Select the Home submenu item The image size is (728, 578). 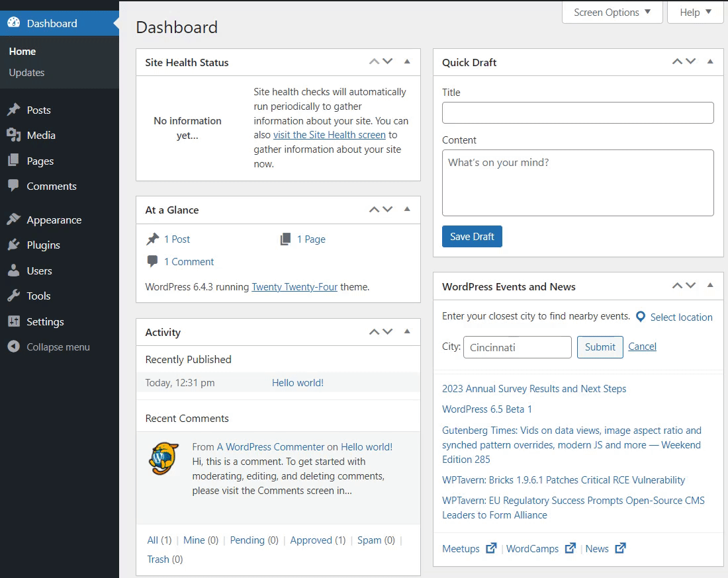point(23,52)
